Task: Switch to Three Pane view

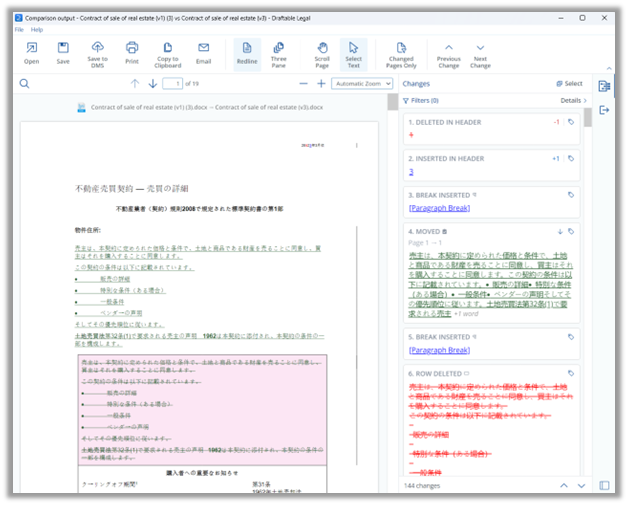Action: [278, 55]
